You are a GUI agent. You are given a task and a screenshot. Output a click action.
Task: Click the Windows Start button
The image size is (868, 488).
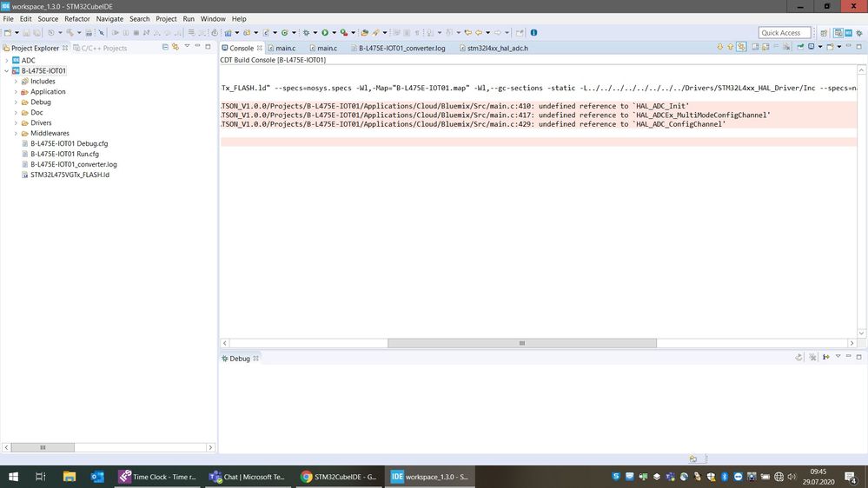coord(13,477)
